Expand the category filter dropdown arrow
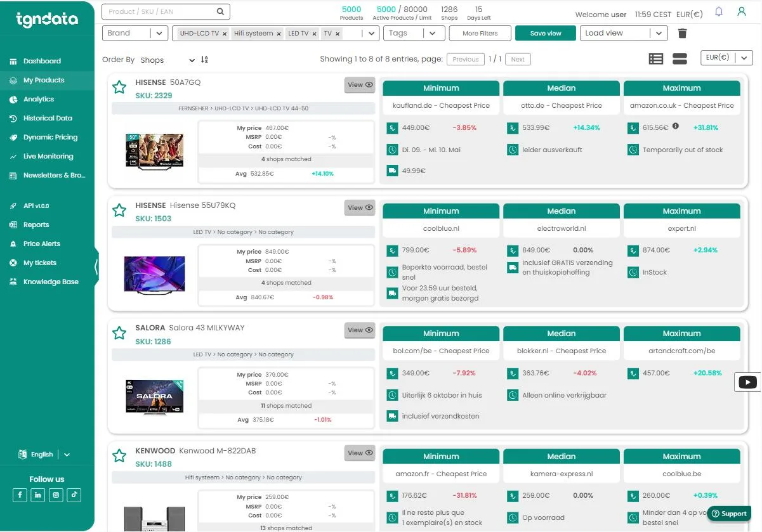 point(371,34)
